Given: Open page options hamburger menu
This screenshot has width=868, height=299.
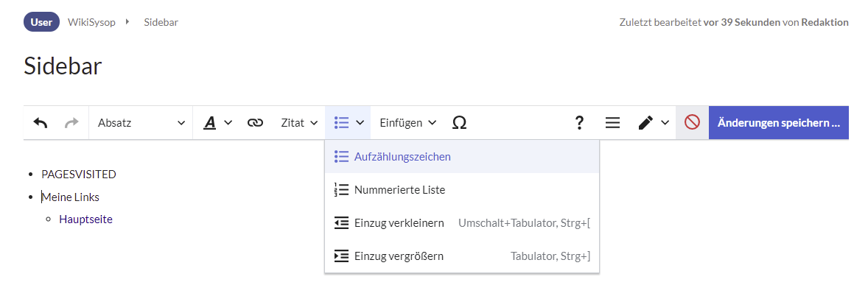Looking at the screenshot, I should [x=612, y=123].
